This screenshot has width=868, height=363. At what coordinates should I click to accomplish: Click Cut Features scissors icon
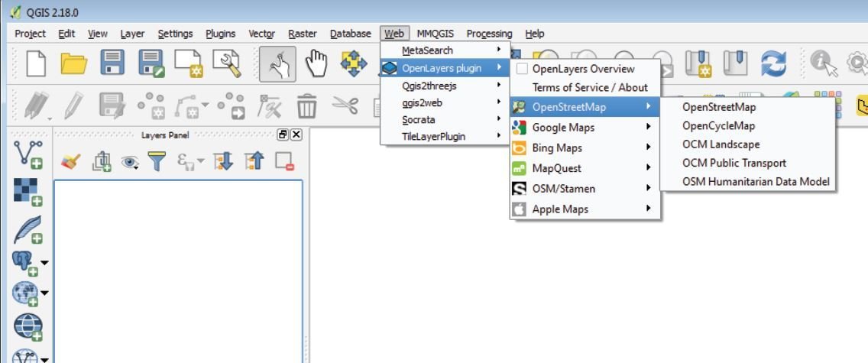[x=345, y=105]
